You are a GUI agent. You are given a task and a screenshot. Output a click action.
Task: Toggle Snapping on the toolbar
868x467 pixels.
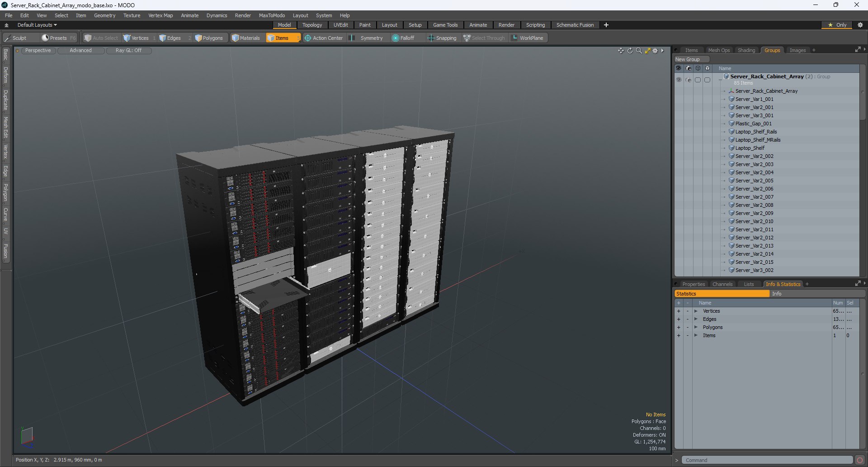(442, 38)
